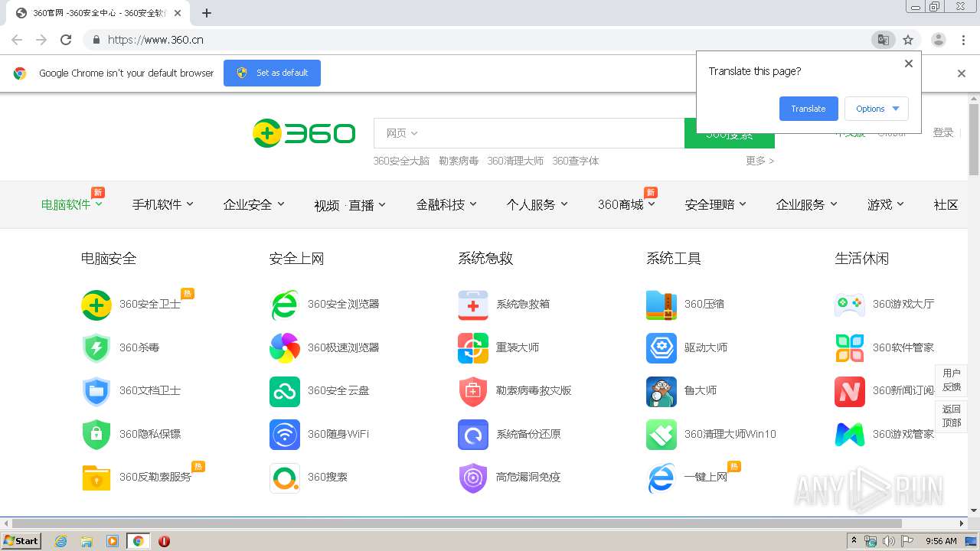The image size is (980, 551).
Task: Open the 360游戏管家 icon
Action: pos(850,435)
